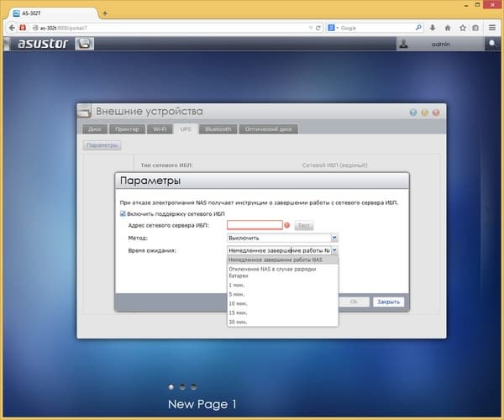
Task: Click the Тест button
Action: [304, 225]
